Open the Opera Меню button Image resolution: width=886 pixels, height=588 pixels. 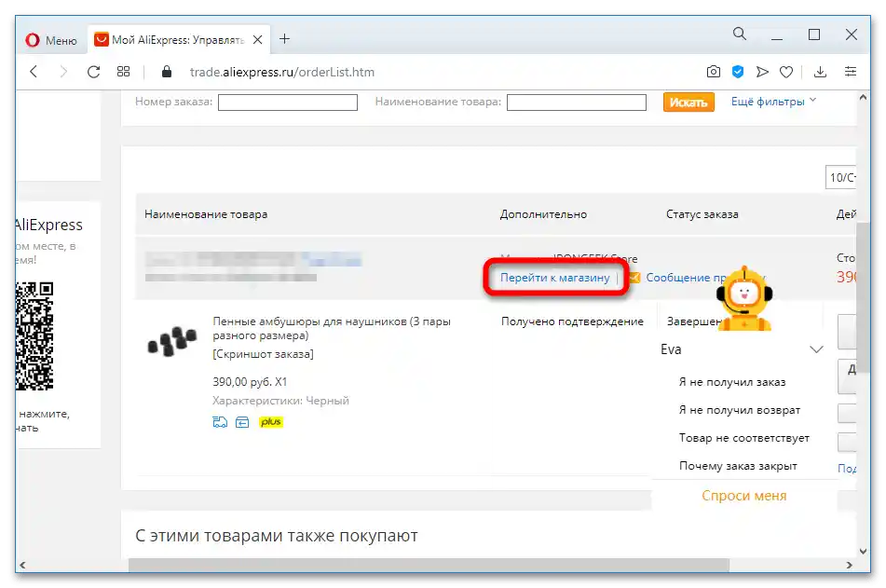tap(51, 40)
